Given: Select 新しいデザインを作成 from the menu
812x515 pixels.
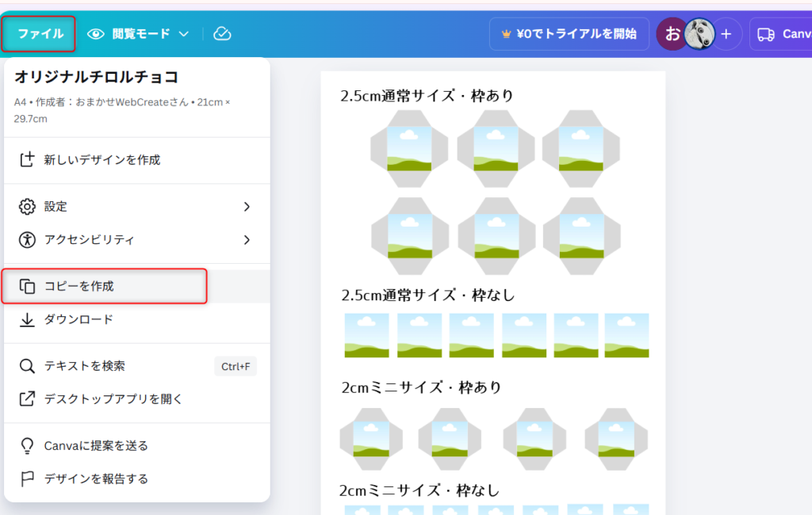Looking at the screenshot, I should coord(101,160).
